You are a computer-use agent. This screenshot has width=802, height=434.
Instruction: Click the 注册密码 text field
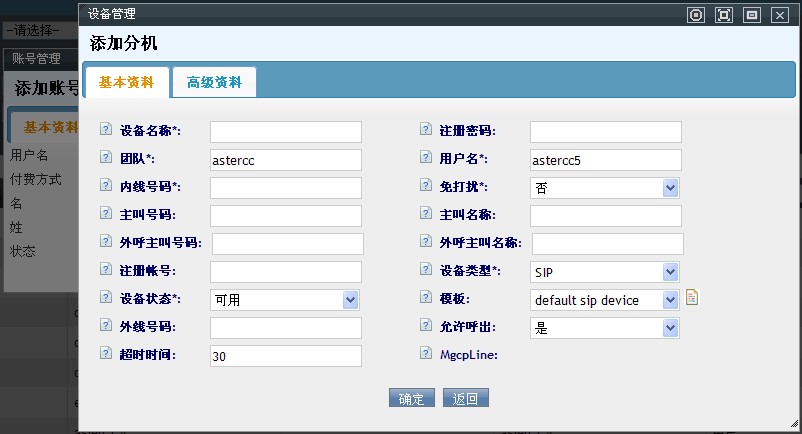(605, 132)
